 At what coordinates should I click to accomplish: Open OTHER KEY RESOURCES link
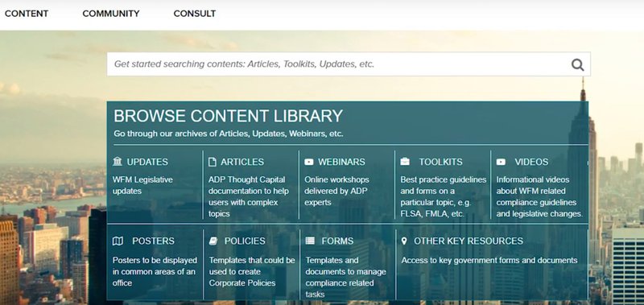pos(469,241)
